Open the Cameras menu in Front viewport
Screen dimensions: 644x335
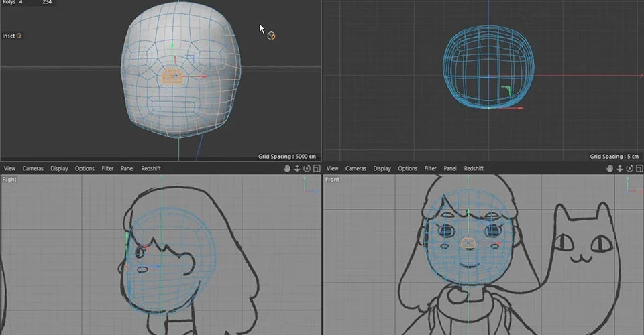point(356,169)
